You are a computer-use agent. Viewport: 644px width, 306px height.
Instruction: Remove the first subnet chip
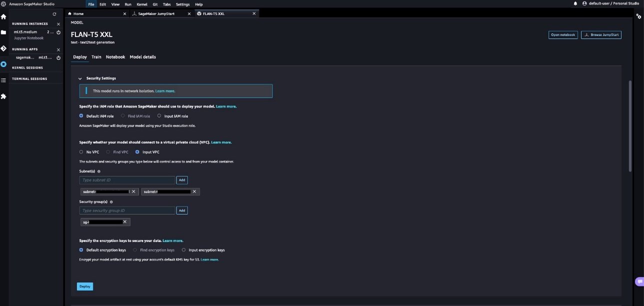click(133, 191)
